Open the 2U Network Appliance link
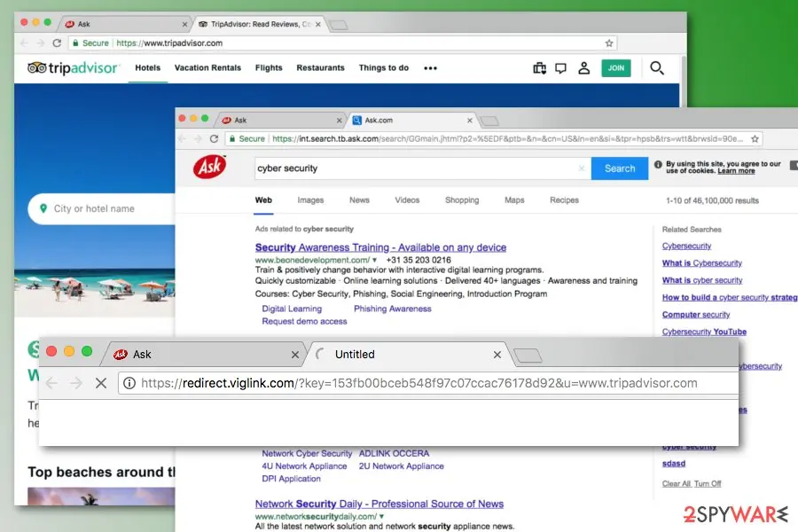Screen dimensions: 798x532 401,465
